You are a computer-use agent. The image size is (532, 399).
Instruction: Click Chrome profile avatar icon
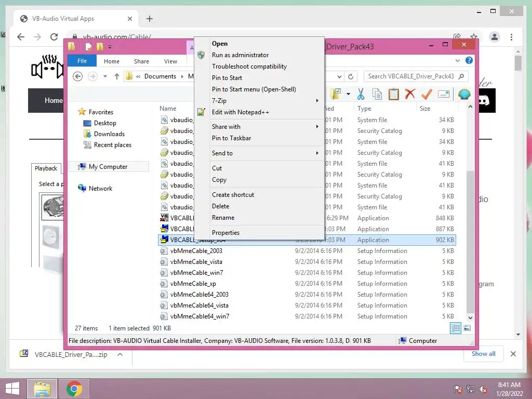point(495,37)
